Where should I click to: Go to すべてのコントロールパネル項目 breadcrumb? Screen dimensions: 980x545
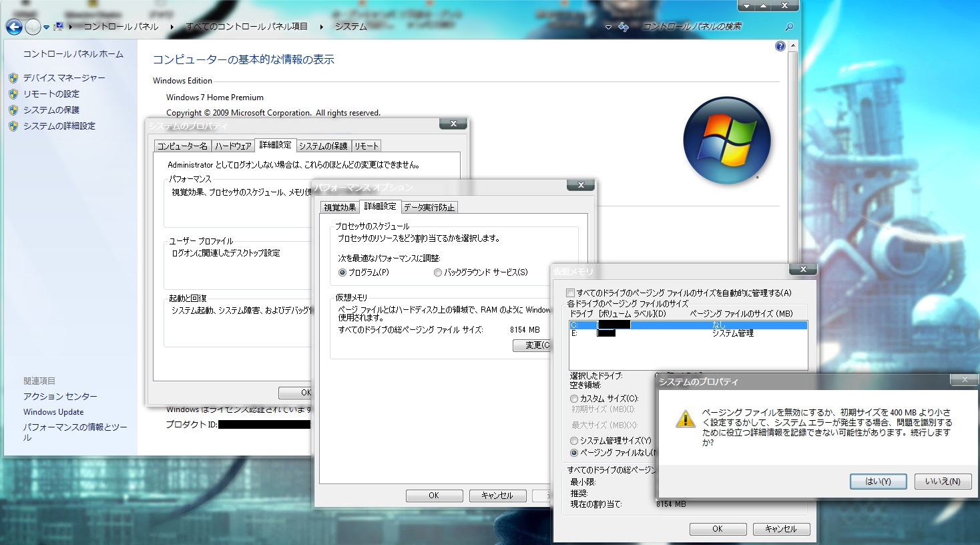click(246, 27)
